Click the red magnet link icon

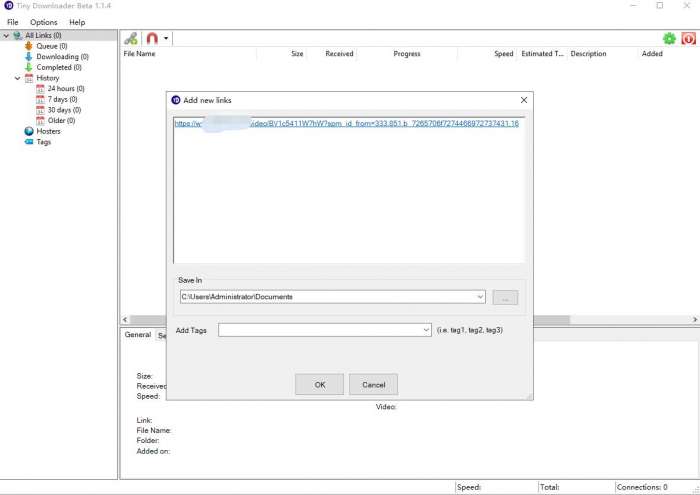pos(152,38)
